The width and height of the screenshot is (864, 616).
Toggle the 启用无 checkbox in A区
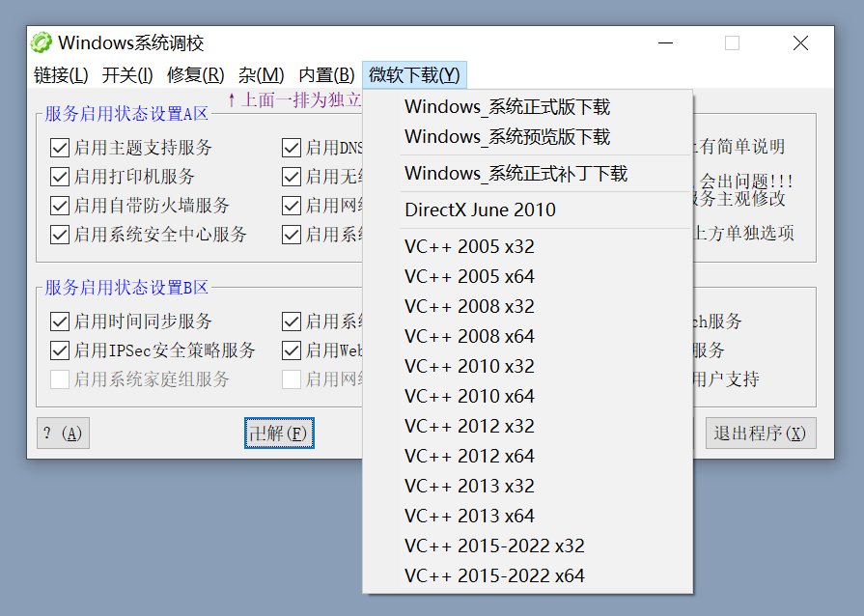(x=291, y=177)
